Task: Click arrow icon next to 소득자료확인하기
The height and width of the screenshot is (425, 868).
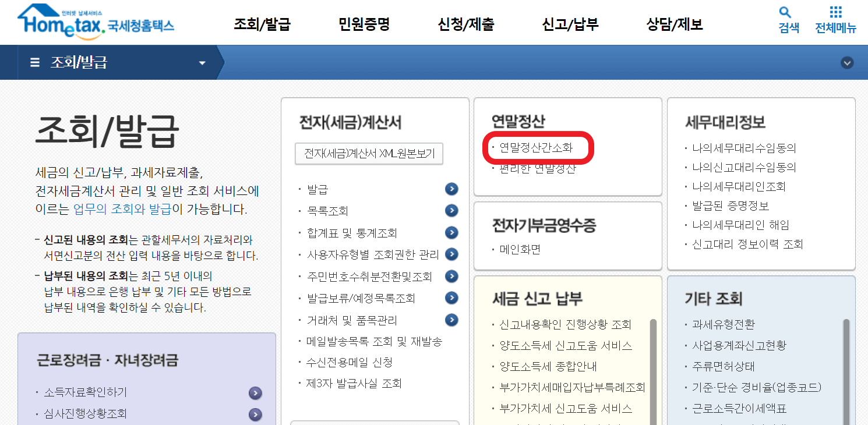Action: coord(255,393)
